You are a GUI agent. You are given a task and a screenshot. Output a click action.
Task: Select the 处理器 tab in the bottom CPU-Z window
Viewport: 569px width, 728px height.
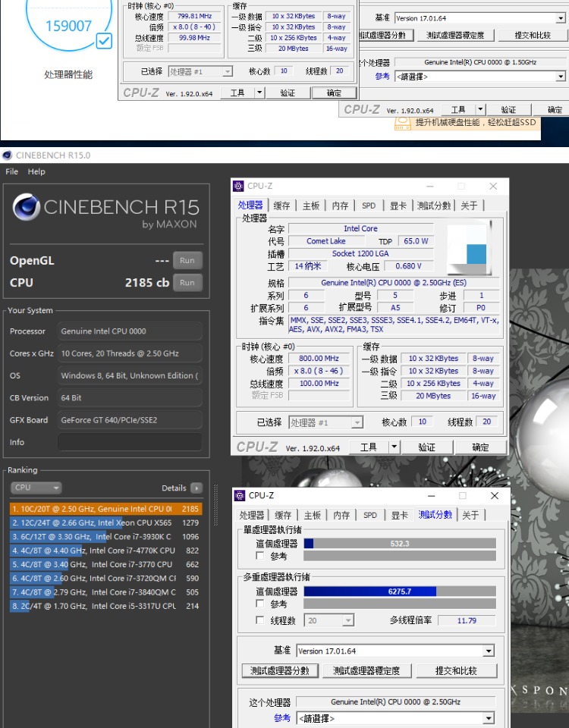(x=252, y=515)
